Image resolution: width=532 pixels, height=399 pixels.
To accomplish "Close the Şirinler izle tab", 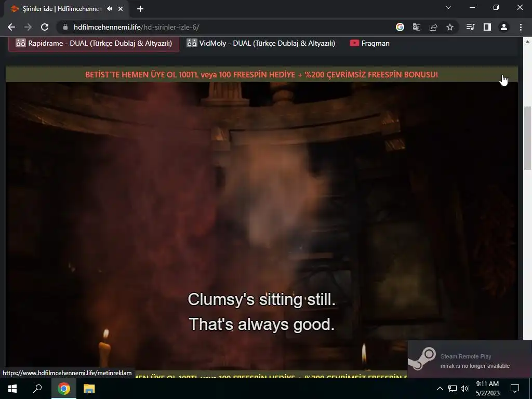I will [121, 9].
